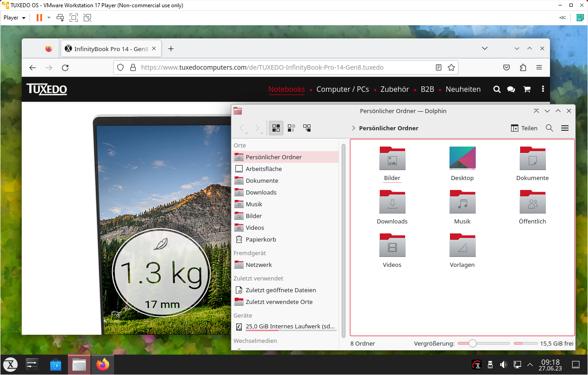Open the Videos folder in main view
Viewport: 588px width, 375px height.
[392, 245]
